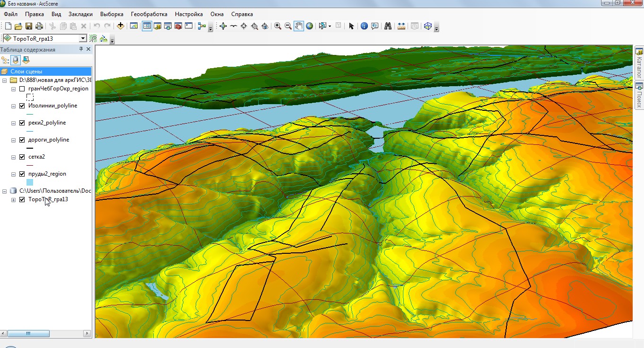644x348 pixels.
Task: Open the TopoToR_гра13 layer dropdown
Action: 83,38
